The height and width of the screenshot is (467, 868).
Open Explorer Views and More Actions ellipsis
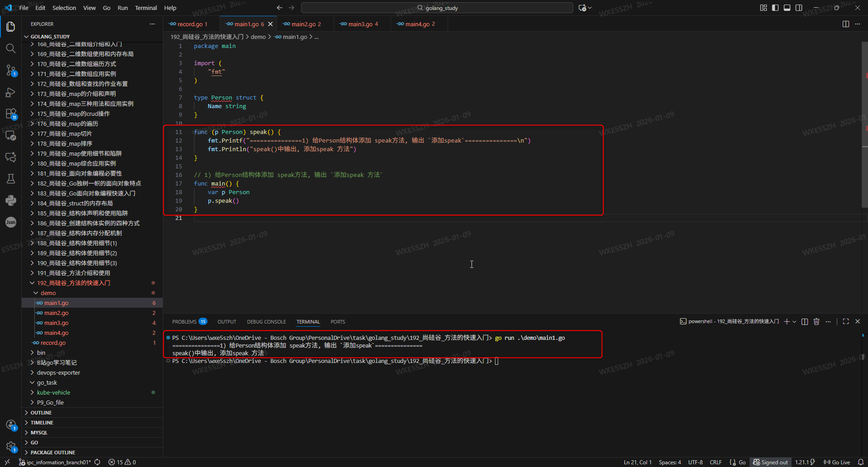point(152,24)
